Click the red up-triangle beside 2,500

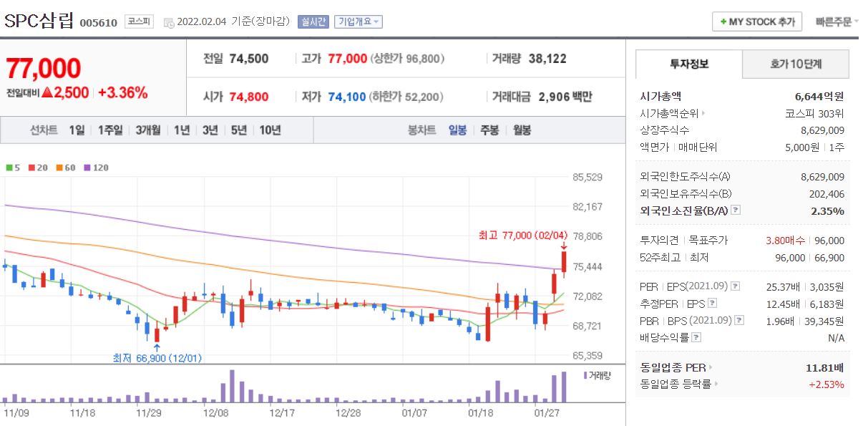47,92
